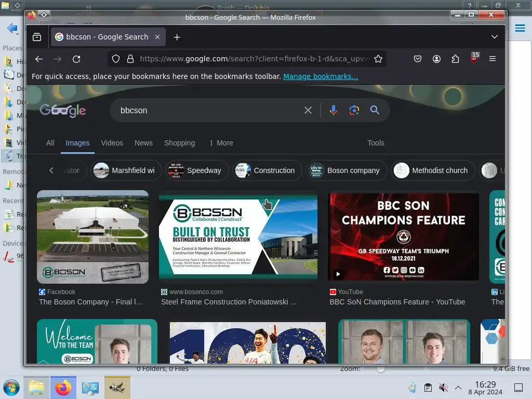
Task: Click Steel Frame Construction Poniatowski caption
Action: point(229,302)
